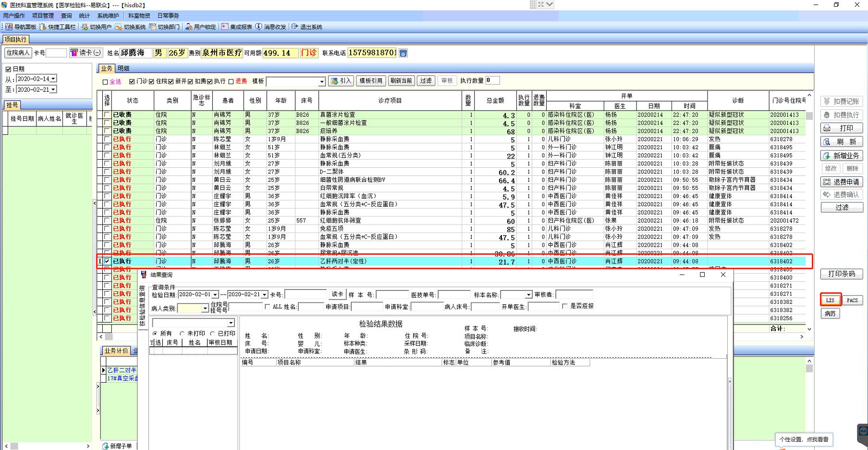Open the 消息收发 messaging toolbar item

point(271,27)
